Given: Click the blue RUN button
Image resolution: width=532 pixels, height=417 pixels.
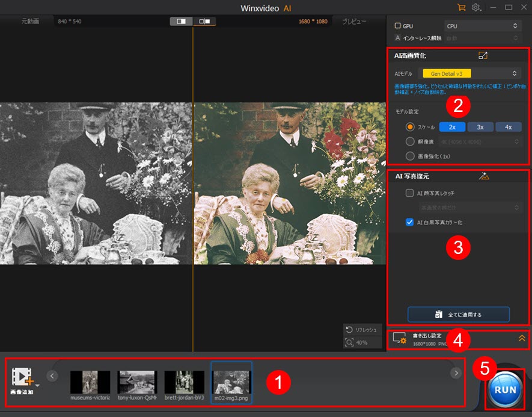Looking at the screenshot, I should (505, 389).
